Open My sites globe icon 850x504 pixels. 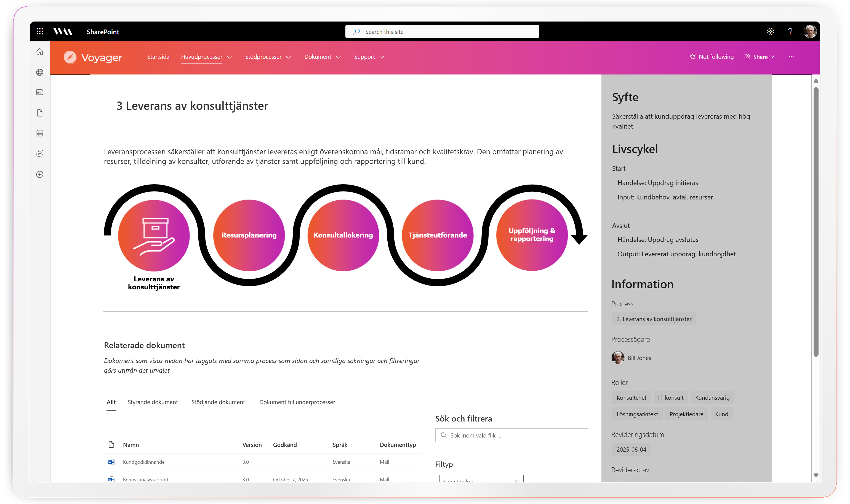(x=40, y=72)
